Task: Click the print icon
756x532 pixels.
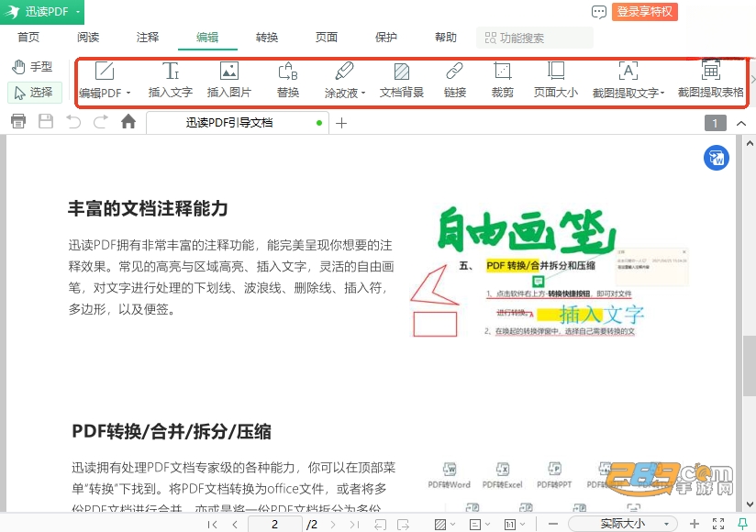Action: click(x=18, y=121)
